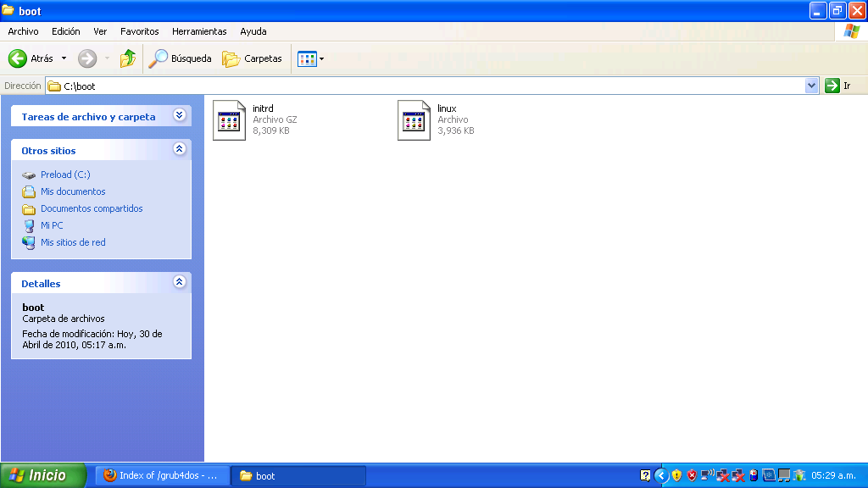
Task: Click the Preload (C:) drive icon
Action: (x=29, y=175)
